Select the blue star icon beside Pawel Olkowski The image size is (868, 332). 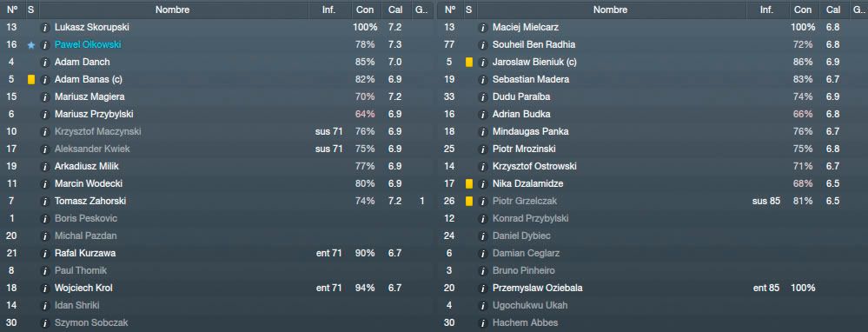(31, 45)
